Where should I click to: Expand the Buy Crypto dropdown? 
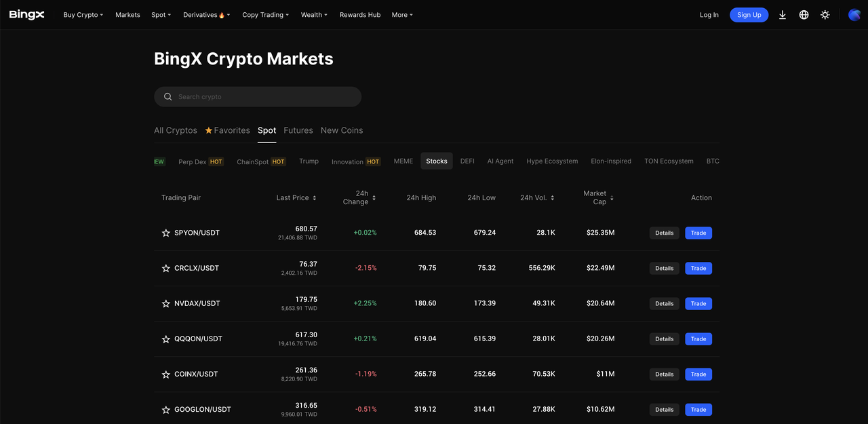(83, 15)
